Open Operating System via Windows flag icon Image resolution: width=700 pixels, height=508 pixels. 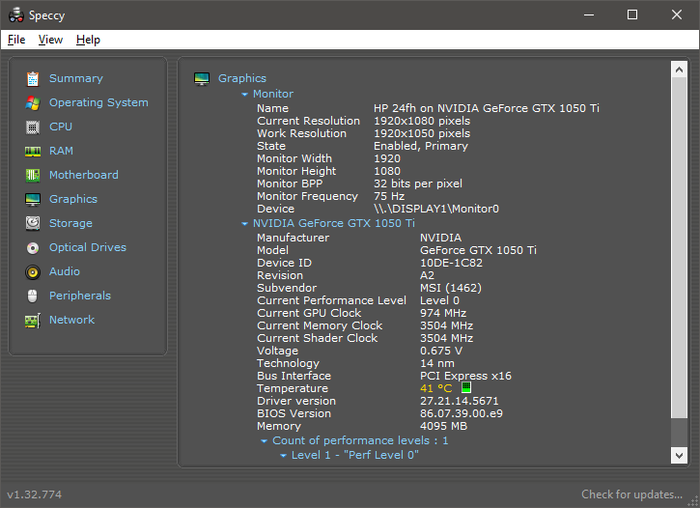tap(33, 103)
